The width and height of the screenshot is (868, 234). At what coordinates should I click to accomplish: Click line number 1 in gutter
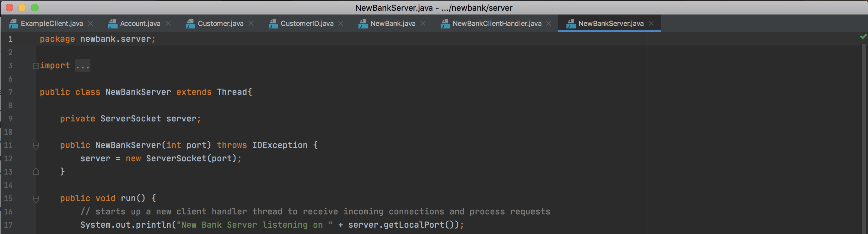coord(10,39)
